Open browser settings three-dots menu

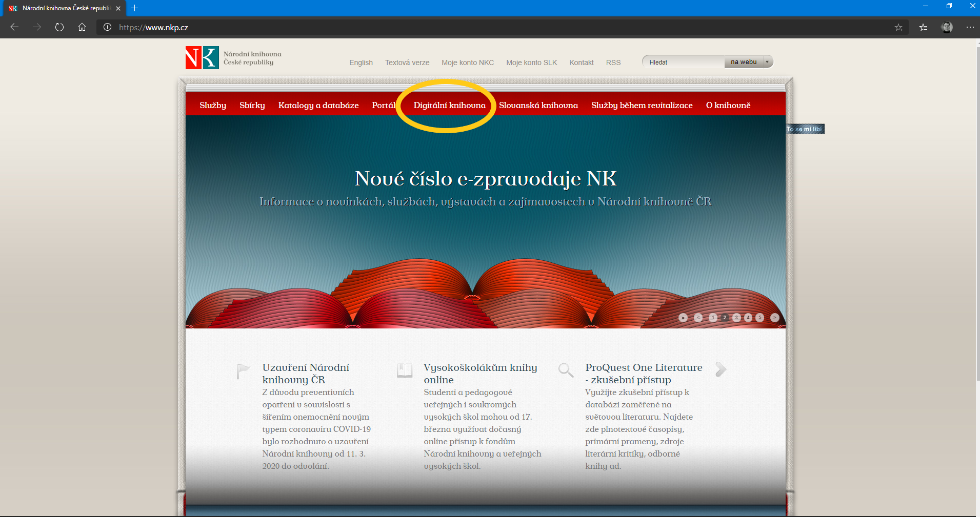(x=970, y=27)
